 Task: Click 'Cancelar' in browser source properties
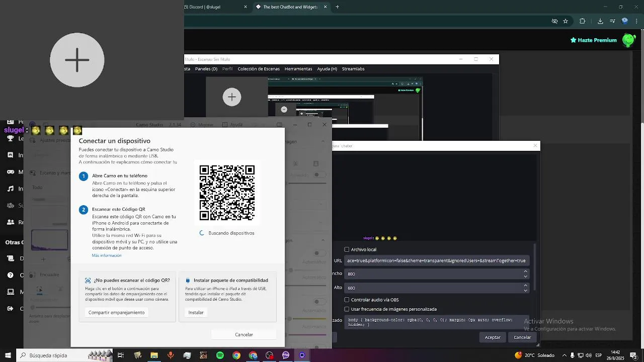(x=522, y=337)
